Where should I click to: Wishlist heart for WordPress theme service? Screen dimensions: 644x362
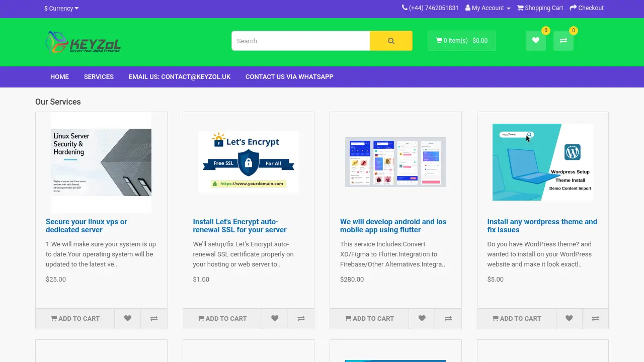569,318
